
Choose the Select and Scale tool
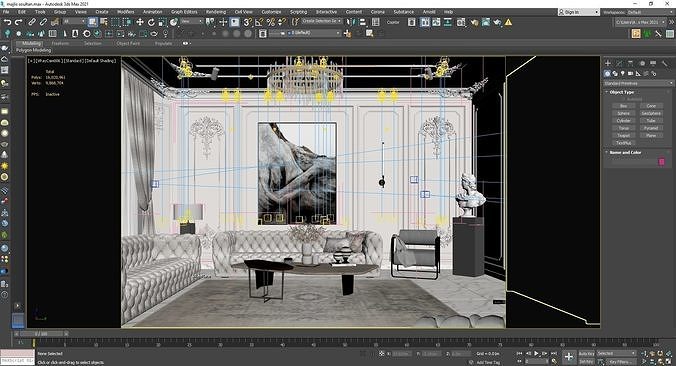163,22
